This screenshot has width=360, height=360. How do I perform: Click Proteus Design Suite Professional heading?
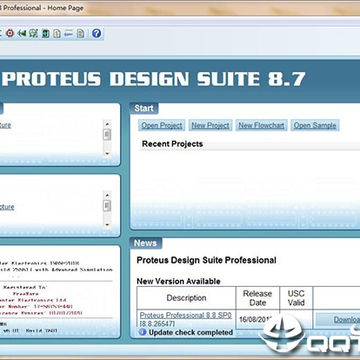click(x=206, y=260)
